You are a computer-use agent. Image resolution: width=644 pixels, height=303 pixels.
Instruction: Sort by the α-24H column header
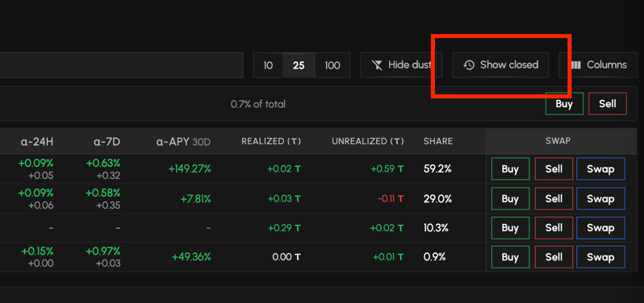(37, 142)
